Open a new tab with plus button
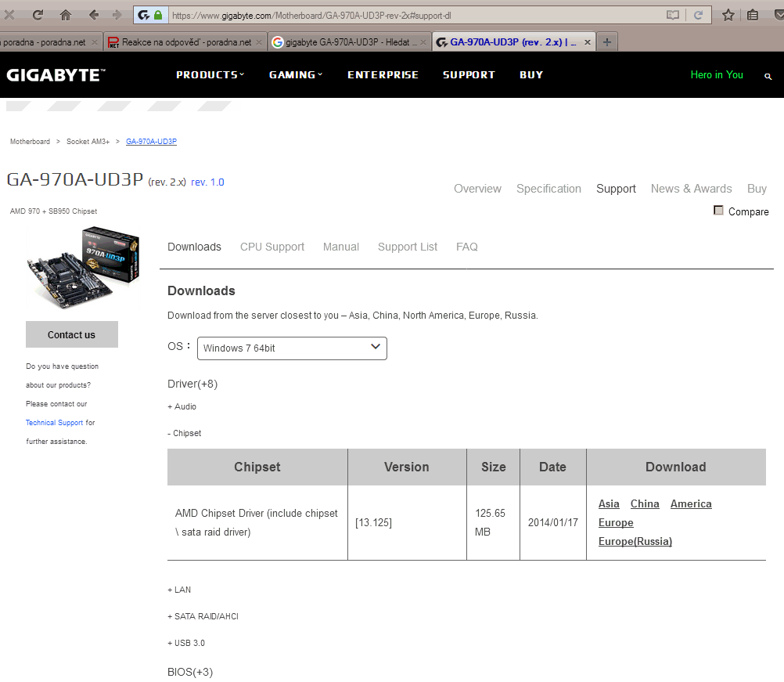The image size is (784, 682). pyautogui.click(x=607, y=42)
